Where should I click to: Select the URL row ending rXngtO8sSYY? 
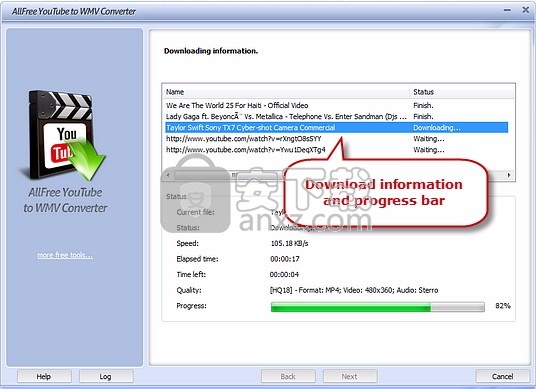point(336,138)
